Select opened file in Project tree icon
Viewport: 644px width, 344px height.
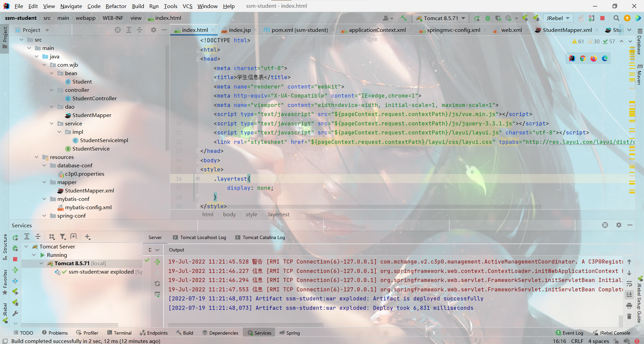point(118,30)
